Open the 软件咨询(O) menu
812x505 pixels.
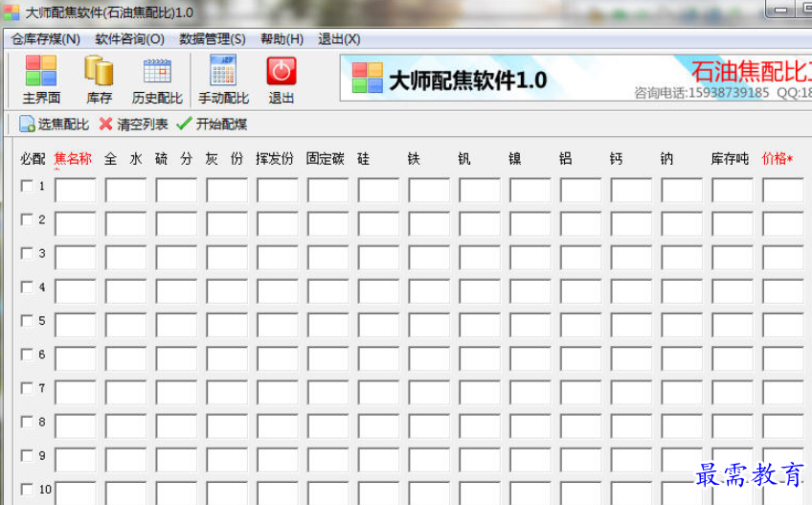point(129,39)
